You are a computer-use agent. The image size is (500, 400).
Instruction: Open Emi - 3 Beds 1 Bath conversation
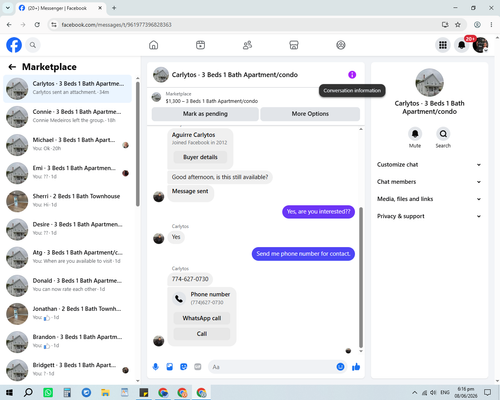pyautogui.click(x=67, y=173)
